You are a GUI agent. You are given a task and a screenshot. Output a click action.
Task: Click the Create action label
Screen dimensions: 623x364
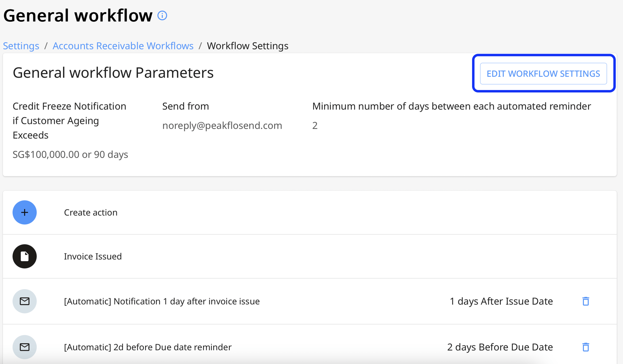pyautogui.click(x=91, y=212)
